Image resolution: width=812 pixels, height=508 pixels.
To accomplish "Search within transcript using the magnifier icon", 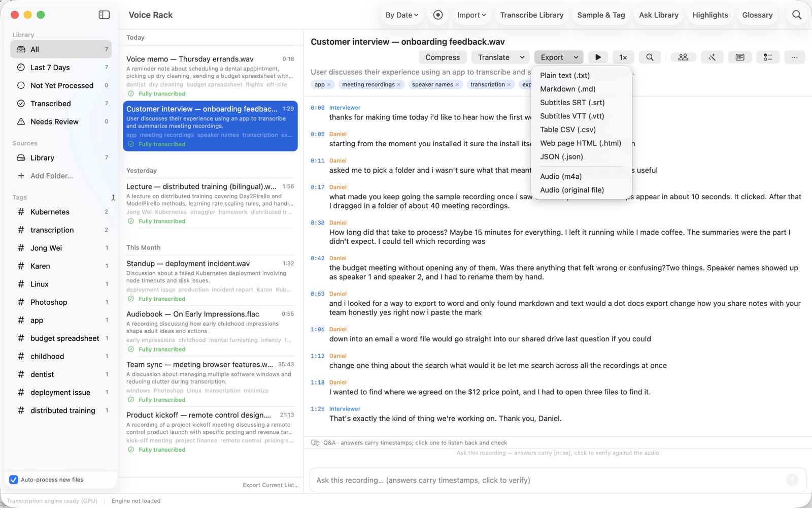I will click(x=650, y=57).
